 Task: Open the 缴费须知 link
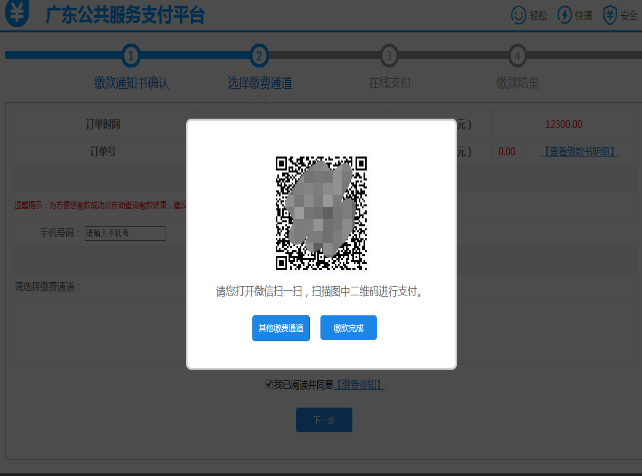pyautogui.click(x=359, y=385)
